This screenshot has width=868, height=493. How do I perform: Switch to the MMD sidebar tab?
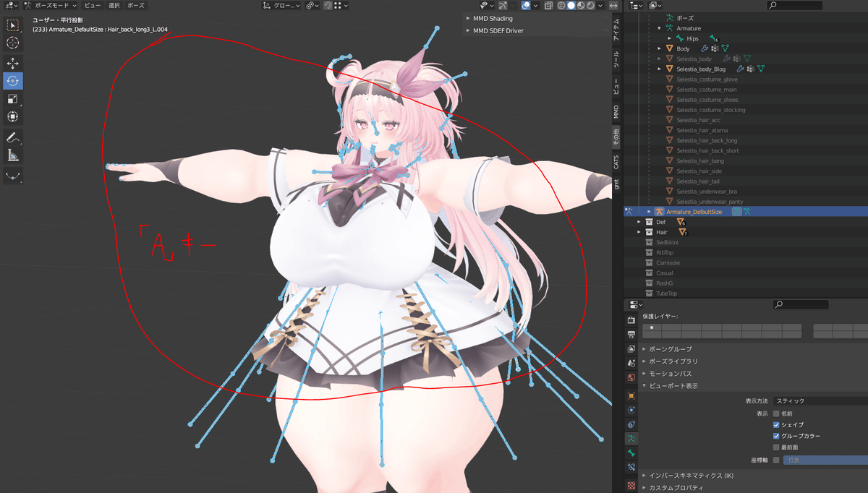616,112
